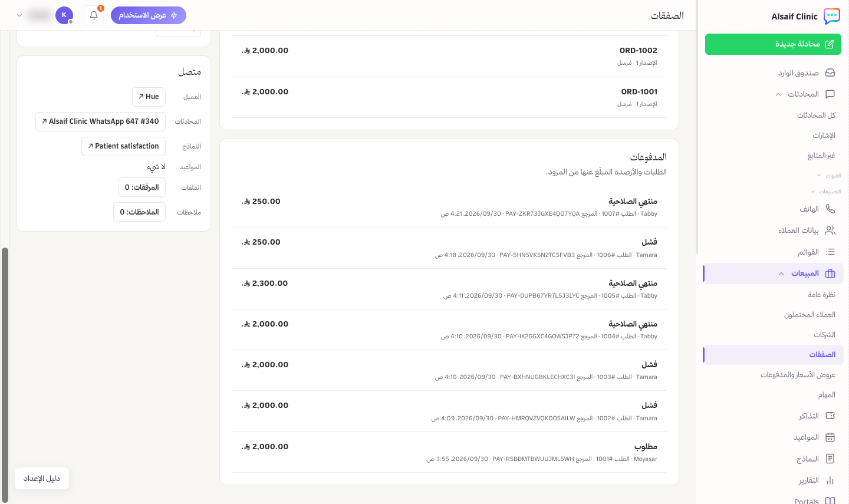Click the المرفقات: 0 attachments button
This screenshot has width=849, height=504.
click(x=142, y=187)
